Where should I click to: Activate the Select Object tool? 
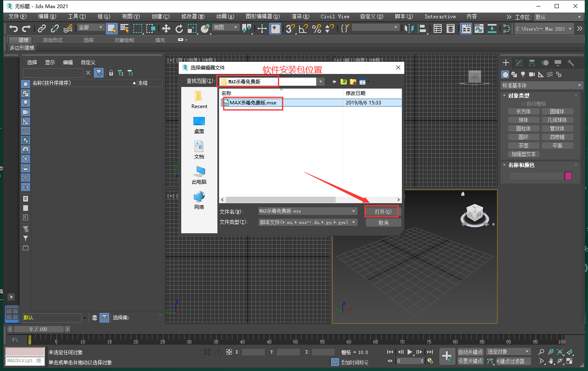tap(111, 28)
